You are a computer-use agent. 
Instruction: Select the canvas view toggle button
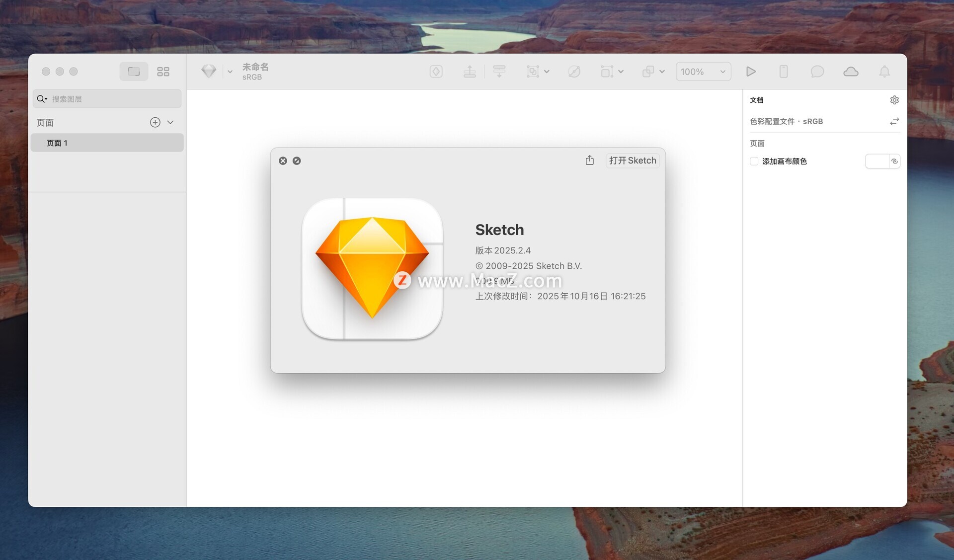pyautogui.click(x=134, y=72)
